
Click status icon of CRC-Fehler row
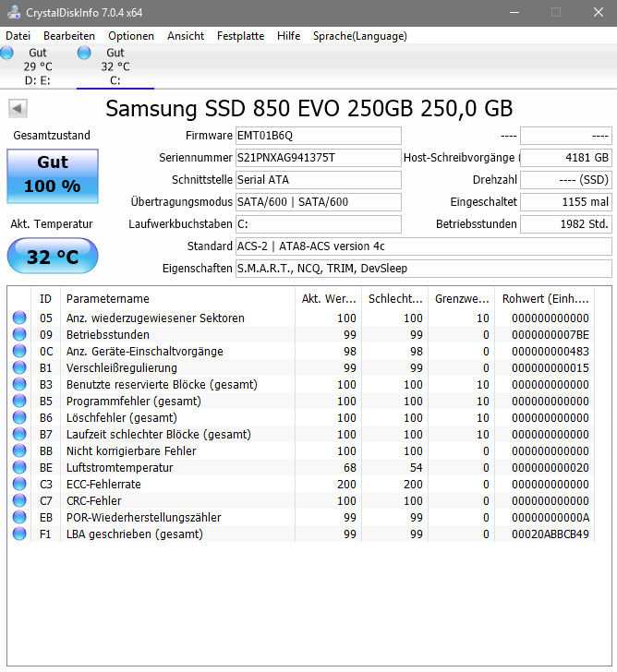[x=19, y=500]
